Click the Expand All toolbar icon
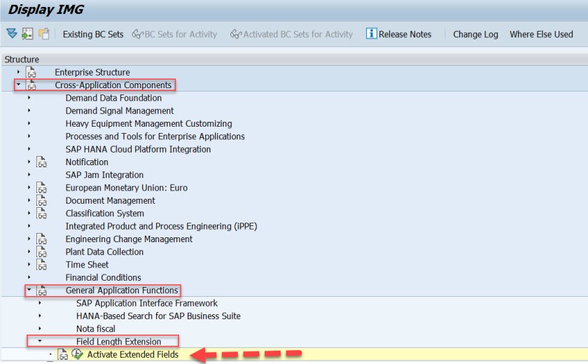Screen dimensions: 588x364 [12, 34]
